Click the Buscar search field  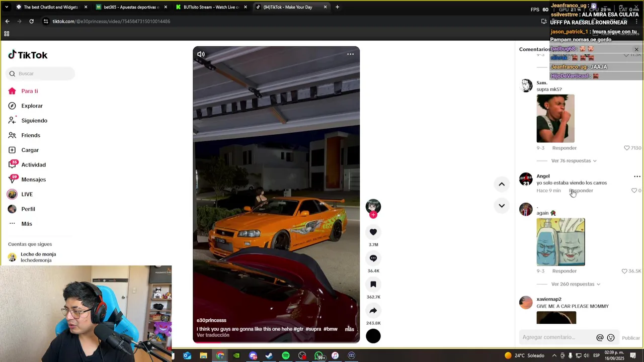pyautogui.click(x=41, y=73)
